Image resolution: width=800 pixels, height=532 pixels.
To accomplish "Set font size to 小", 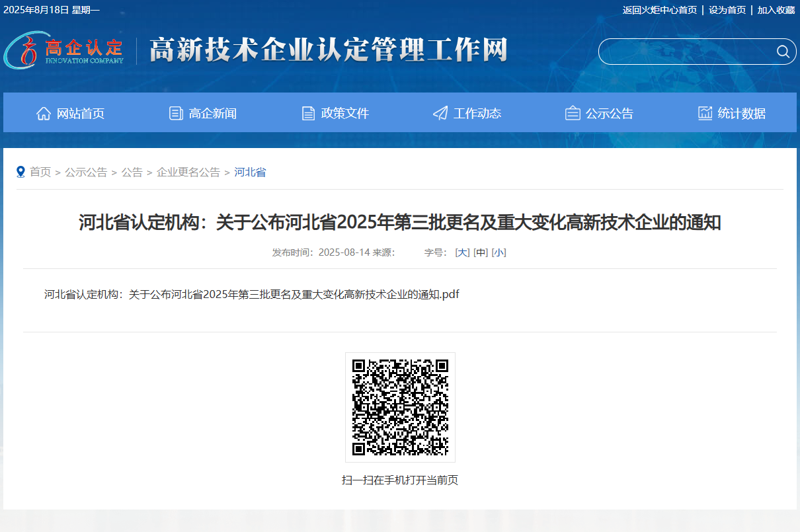I will click(499, 252).
